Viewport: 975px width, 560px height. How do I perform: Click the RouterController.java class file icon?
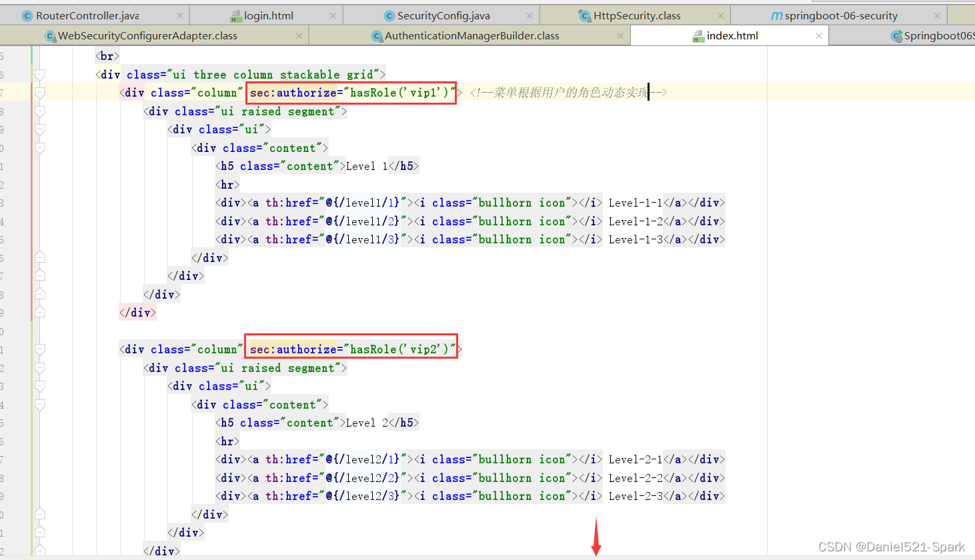[27, 16]
